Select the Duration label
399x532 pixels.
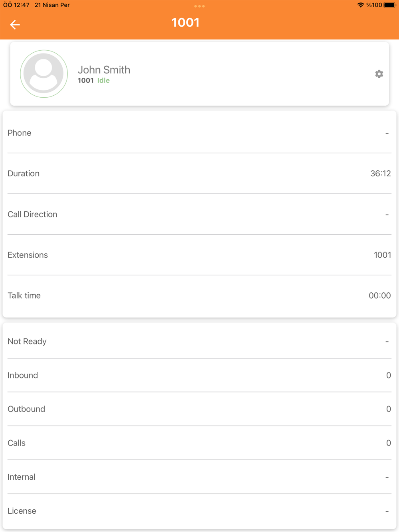coord(24,173)
